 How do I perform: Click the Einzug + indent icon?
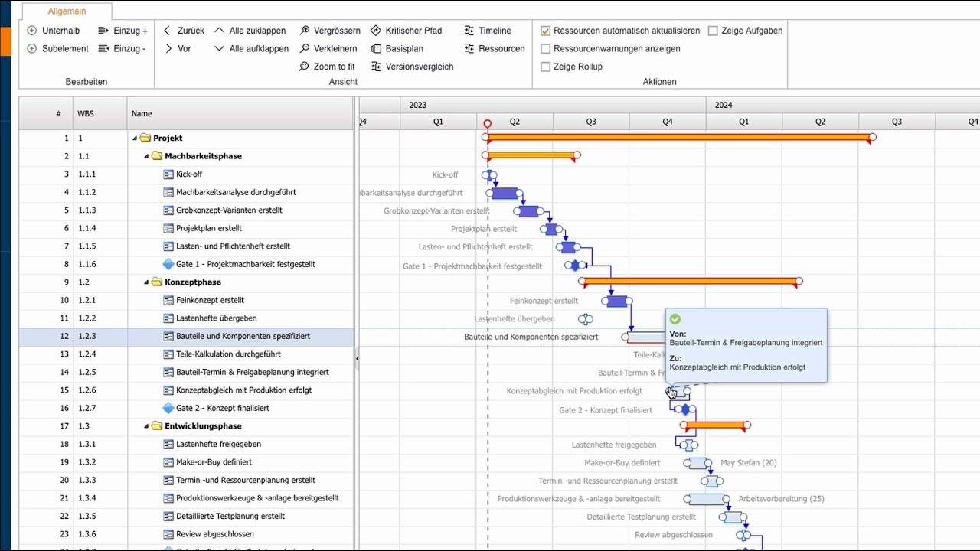pos(103,31)
